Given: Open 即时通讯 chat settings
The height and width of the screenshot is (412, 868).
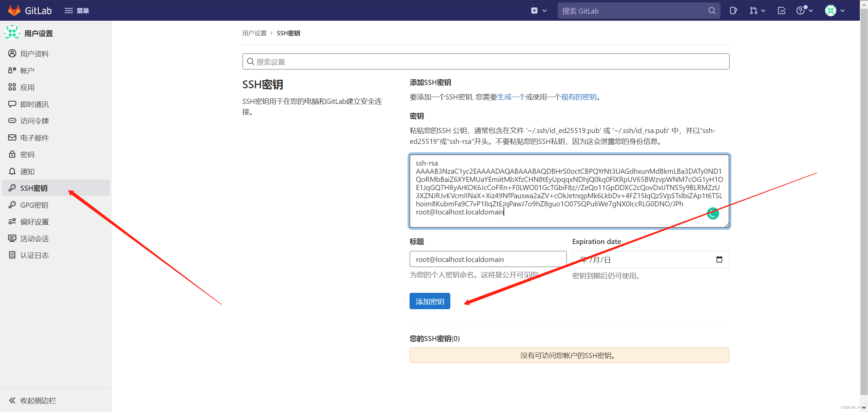Looking at the screenshot, I should click(56, 104).
